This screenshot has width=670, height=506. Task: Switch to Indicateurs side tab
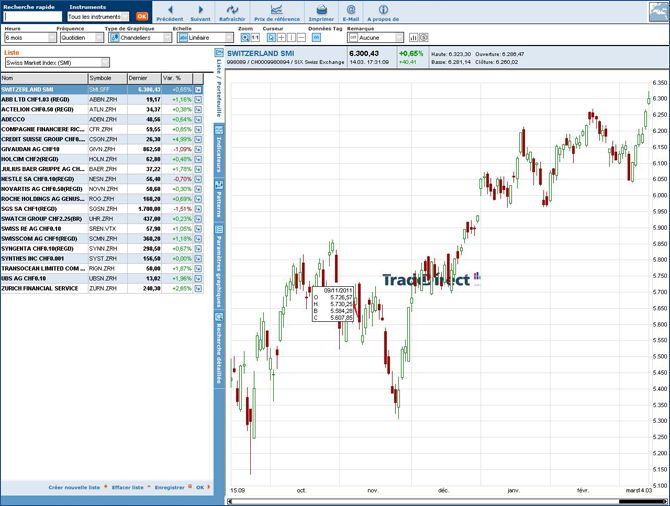[219, 150]
